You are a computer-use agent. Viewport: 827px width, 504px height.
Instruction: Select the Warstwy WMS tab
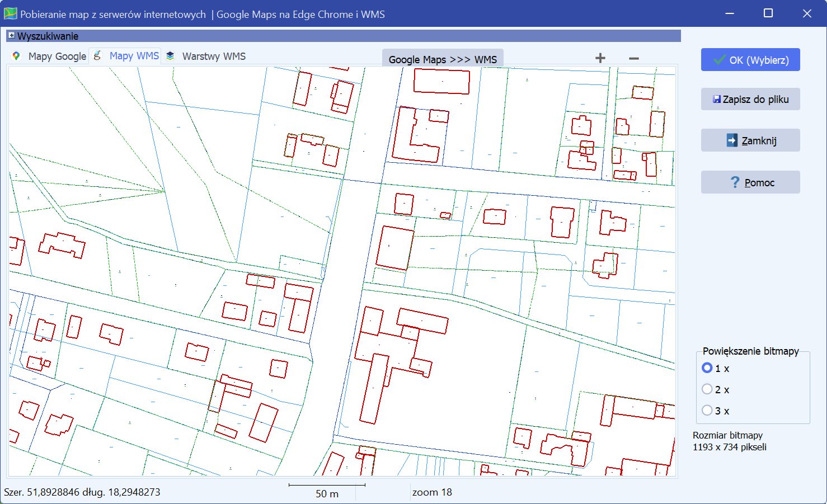coord(213,56)
